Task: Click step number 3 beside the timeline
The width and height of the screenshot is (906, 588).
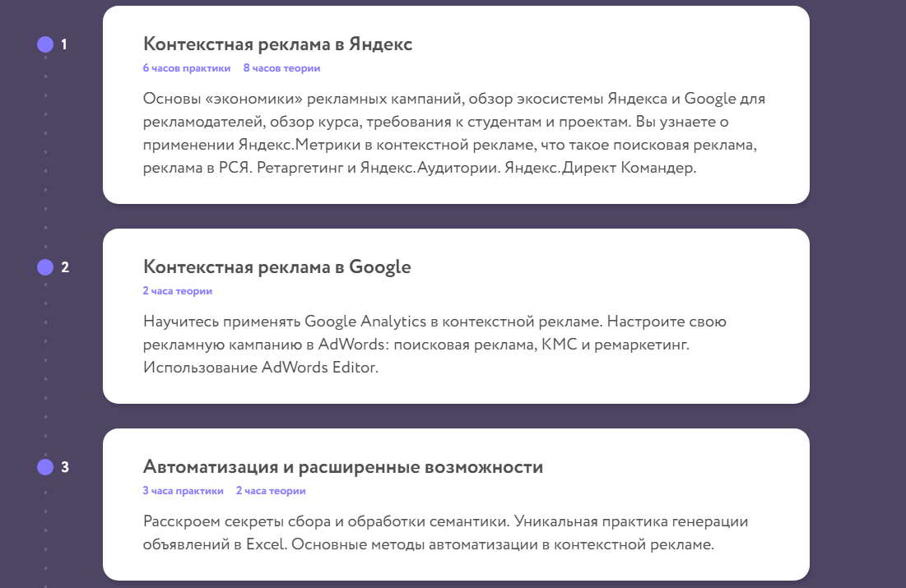Action: pyautogui.click(x=65, y=468)
